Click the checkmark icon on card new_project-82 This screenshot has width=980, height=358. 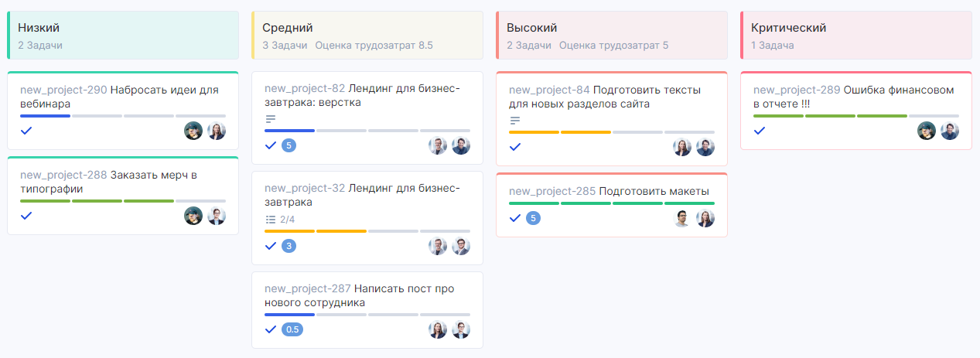pyautogui.click(x=271, y=145)
